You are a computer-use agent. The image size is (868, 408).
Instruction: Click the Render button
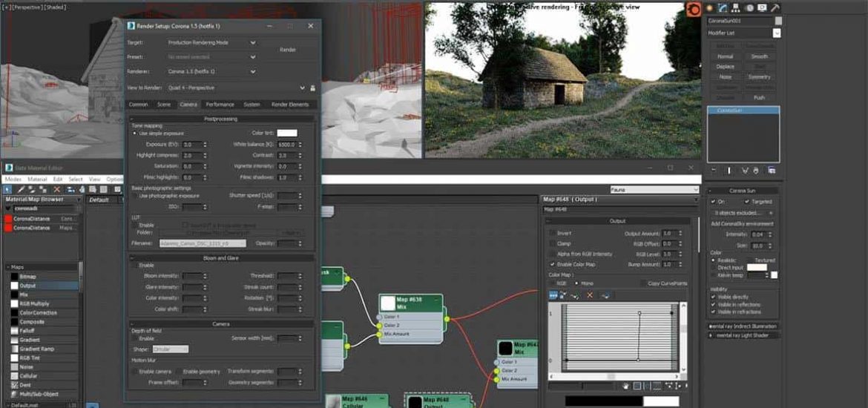[288, 50]
